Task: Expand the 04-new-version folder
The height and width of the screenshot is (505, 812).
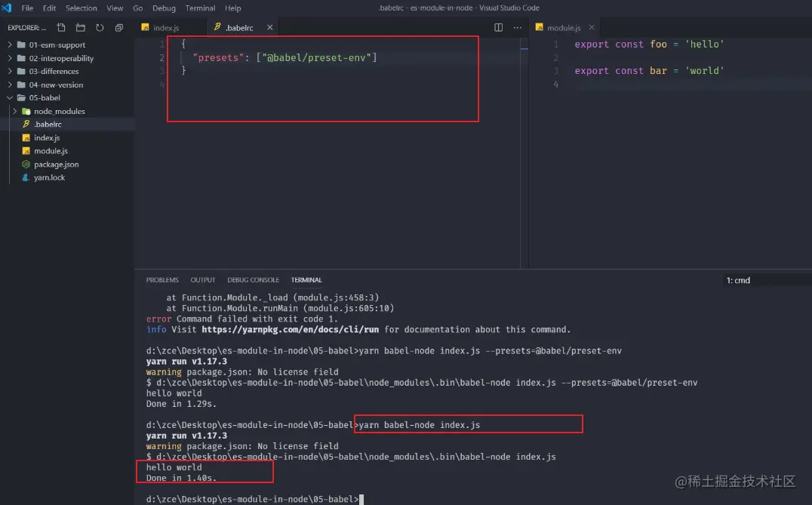Action: 9,85
